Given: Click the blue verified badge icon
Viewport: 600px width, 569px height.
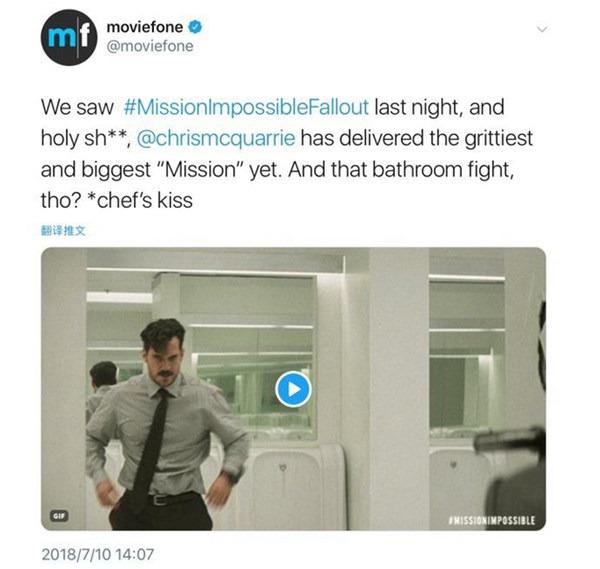Looking at the screenshot, I should pyautogui.click(x=195, y=27).
